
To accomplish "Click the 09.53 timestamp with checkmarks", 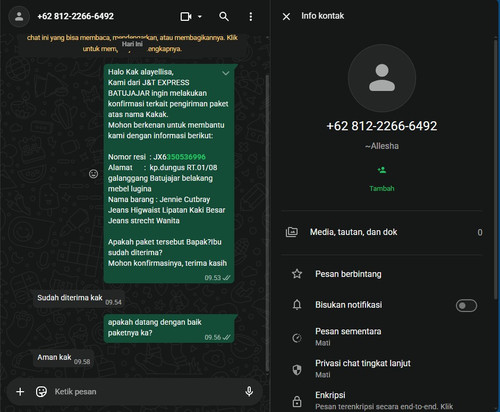I will tap(217, 278).
